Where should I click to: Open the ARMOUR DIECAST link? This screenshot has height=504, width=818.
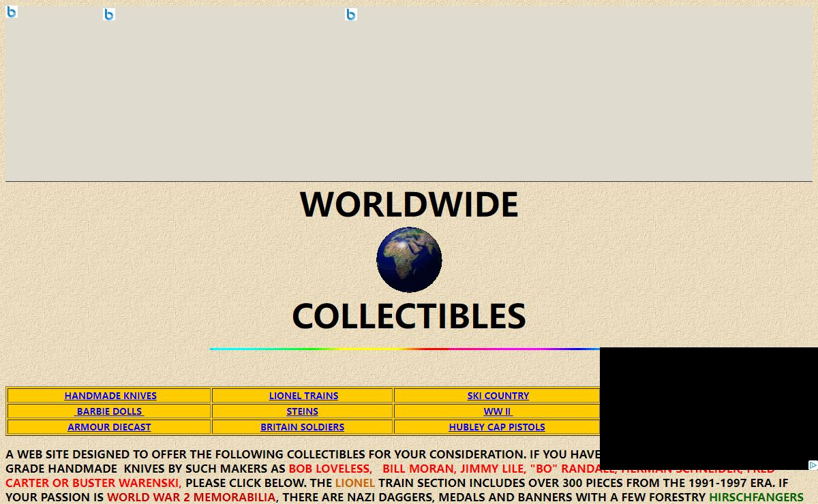pyautogui.click(x=109, y=427)
